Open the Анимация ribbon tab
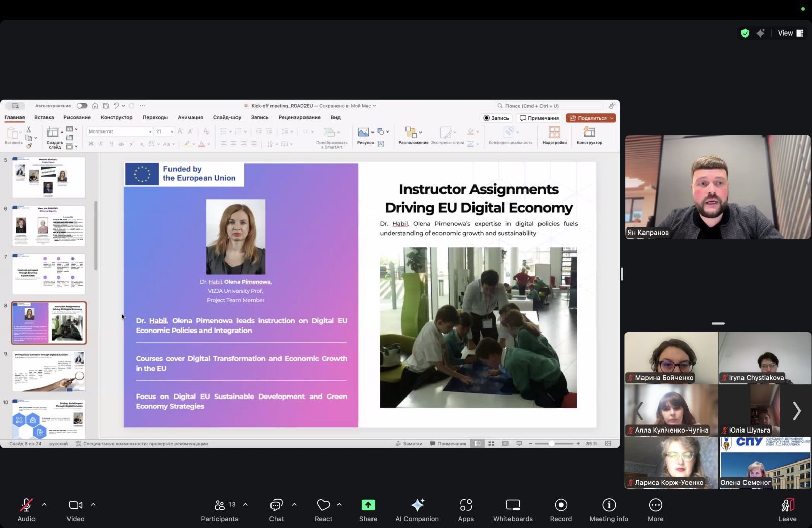Image resolution: width=812 pixels, height=528 pixels. 190,117
